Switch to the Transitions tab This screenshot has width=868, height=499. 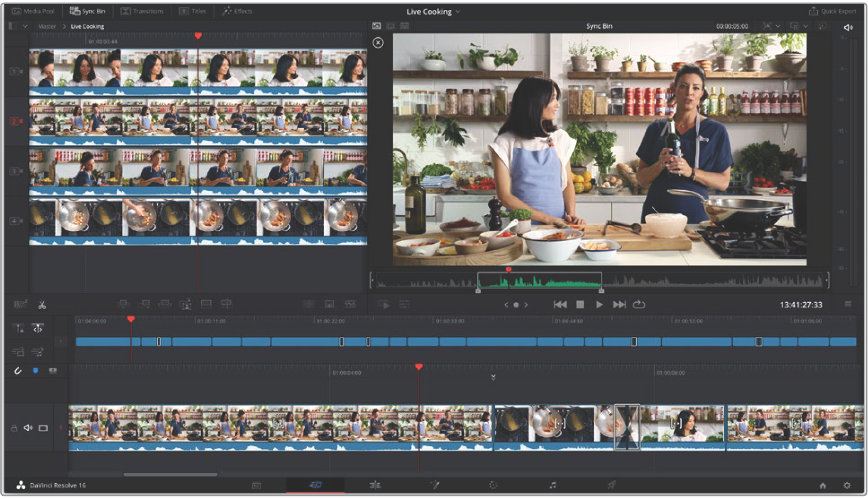click(x=142, y=11)
